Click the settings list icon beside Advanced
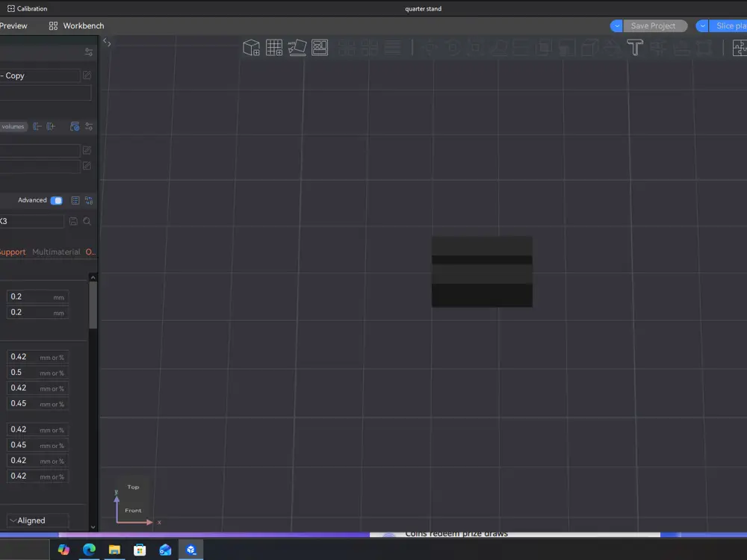 point(75,200)
